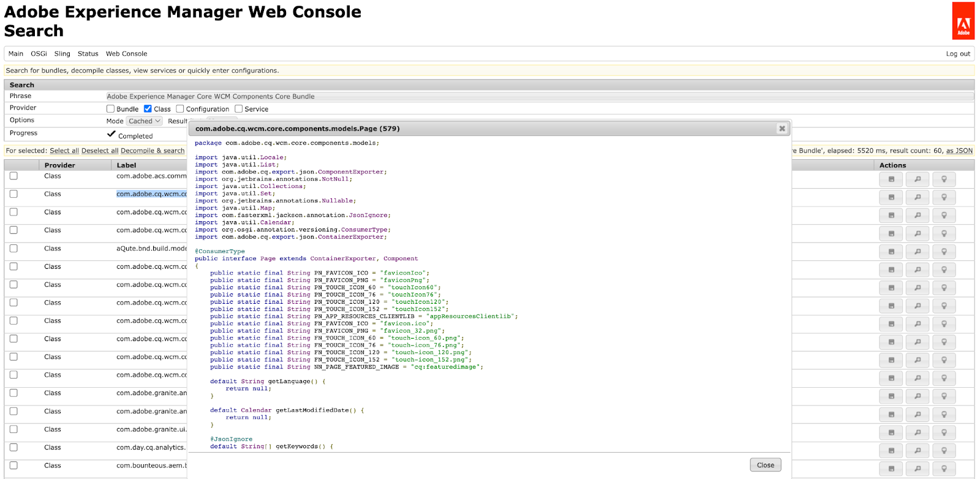Viewport: 980px width, 479px height.
Task: Click 'getLastModifiedDate()' in the code
Action: coord(316,410)
